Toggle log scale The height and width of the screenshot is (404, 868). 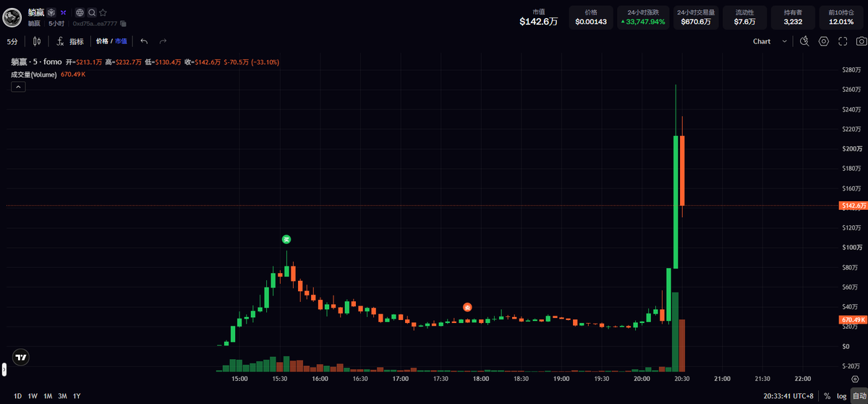[842, 396]
